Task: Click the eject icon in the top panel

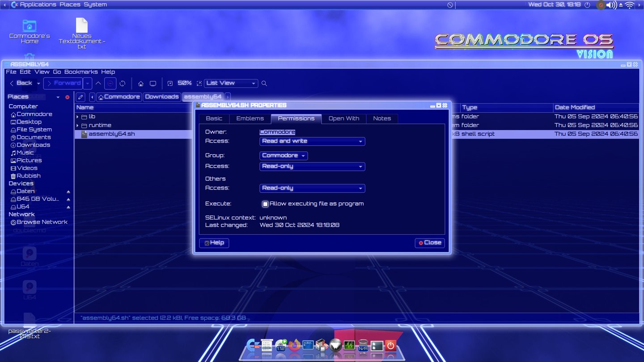Action: click(x=621, y=5)
